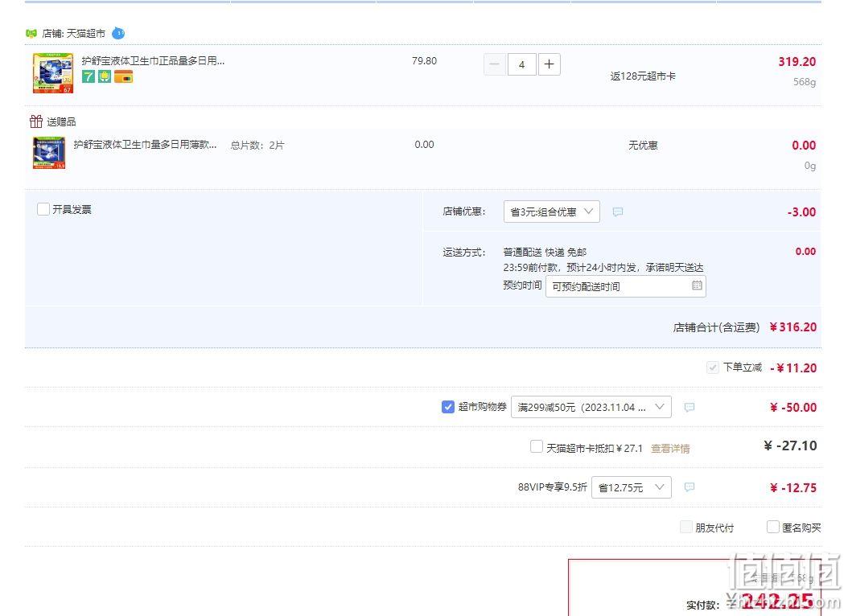Click the store total ¥316.20
The width and height of the screenshot is (848, 616).
(792, 327)
